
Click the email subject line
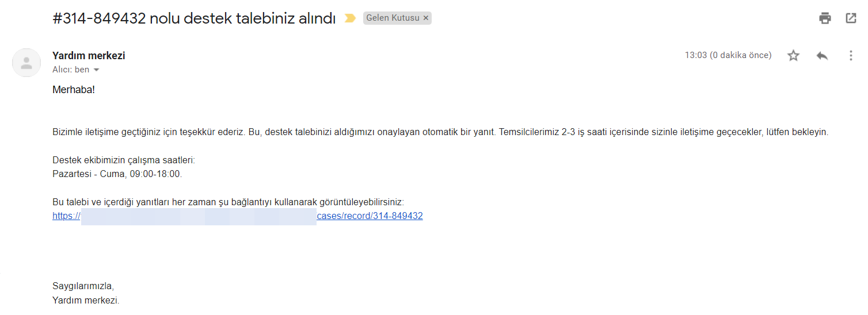pyautogui.click(x=194, y=18)
